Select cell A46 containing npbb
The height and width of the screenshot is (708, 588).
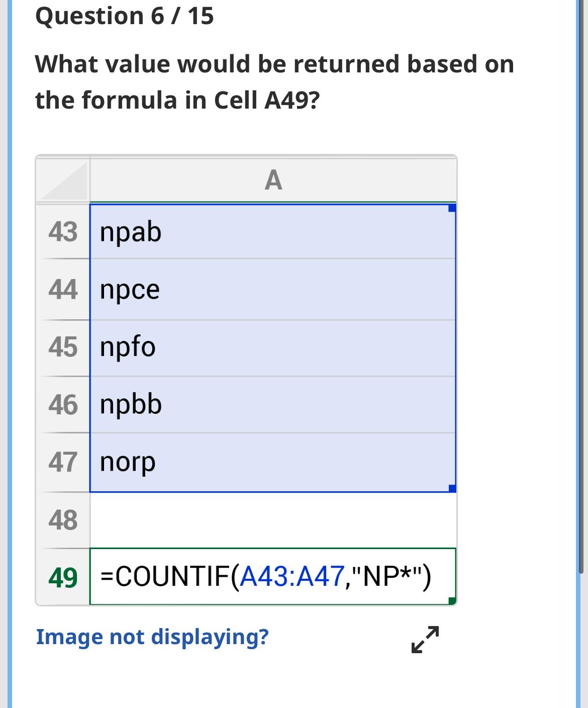click(251, 403)
